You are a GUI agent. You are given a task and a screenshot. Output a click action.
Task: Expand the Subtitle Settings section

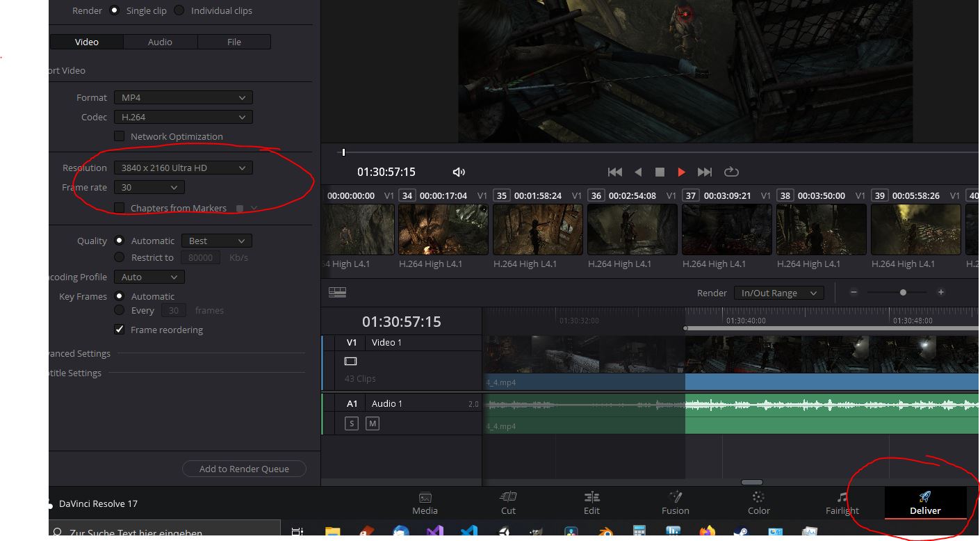click(74, 373)
